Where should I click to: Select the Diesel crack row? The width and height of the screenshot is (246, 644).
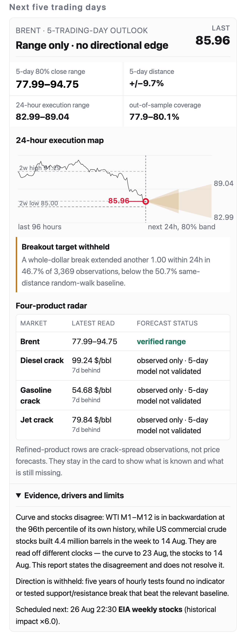pos(123,366)
